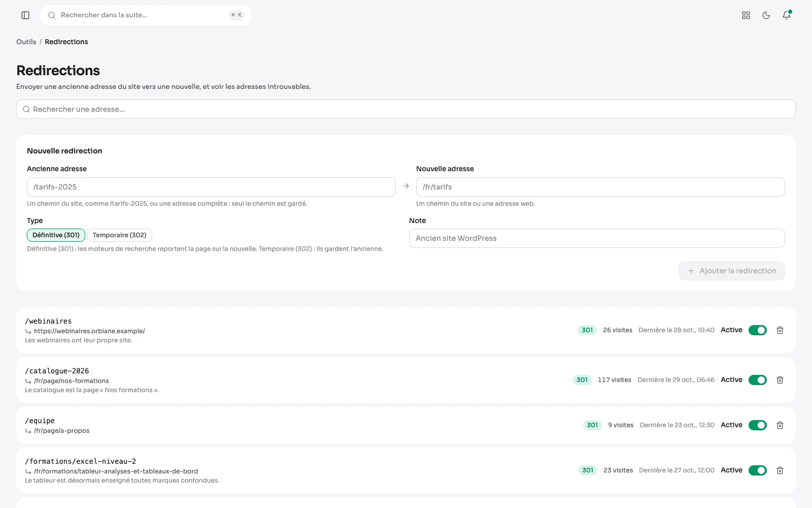Switch to dark mode moon icon
This screenshot has width=812, height=508.
tap(766, 15)
